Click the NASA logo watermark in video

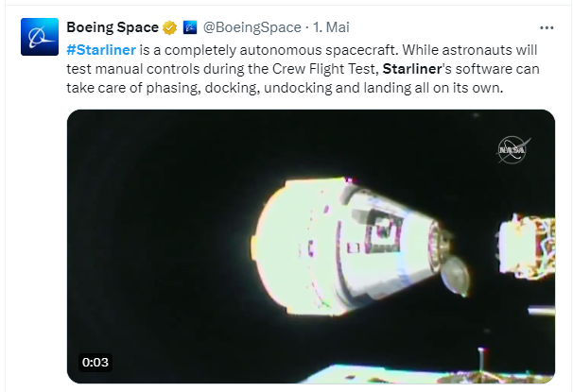514,147
